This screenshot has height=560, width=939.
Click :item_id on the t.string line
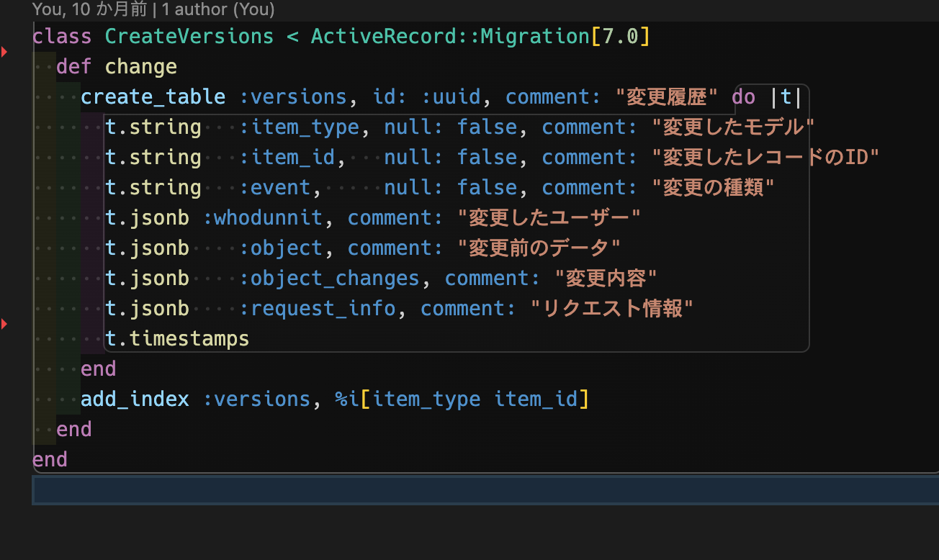287,157
